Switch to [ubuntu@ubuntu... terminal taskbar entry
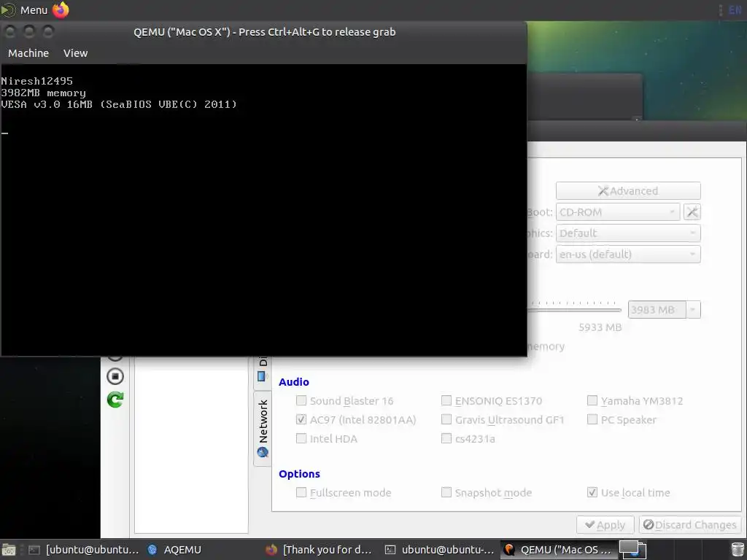Viewport: 747px width, 560px height. pos(83,550)
